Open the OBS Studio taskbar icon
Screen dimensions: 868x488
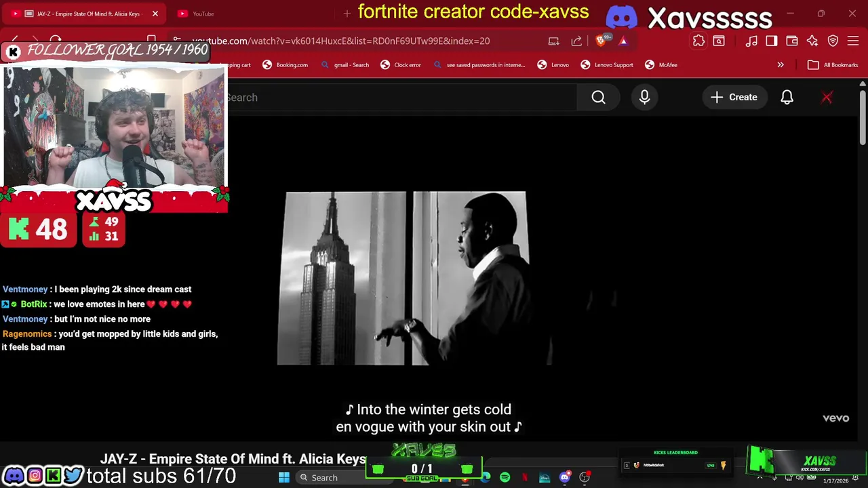pyautogui.click(x=585, y=478)
